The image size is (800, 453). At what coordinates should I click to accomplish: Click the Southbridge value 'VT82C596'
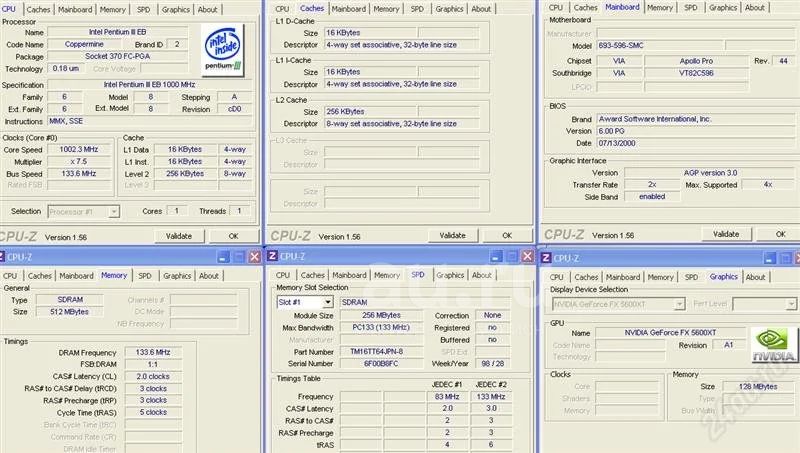696,73
